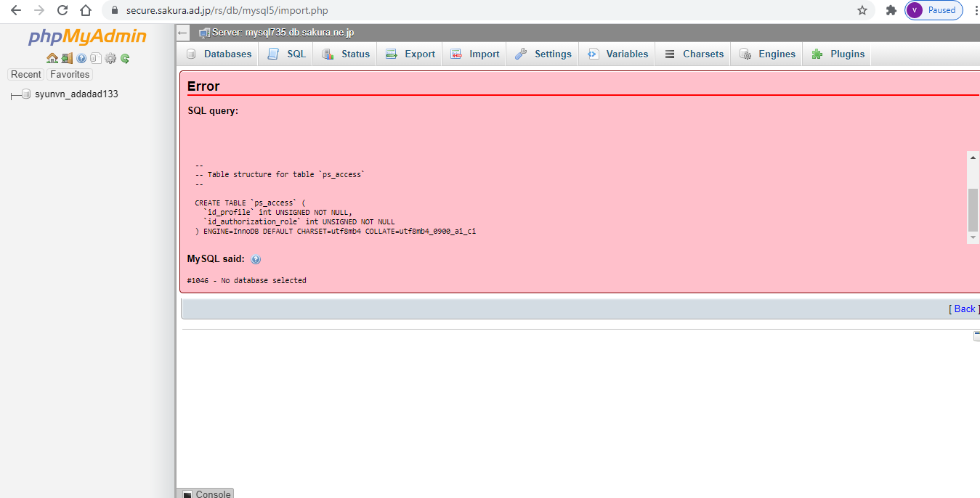Click the SQL query box scrollbar down arrow
The width and height of the screenshot is (980, 498).
point(973,237)
